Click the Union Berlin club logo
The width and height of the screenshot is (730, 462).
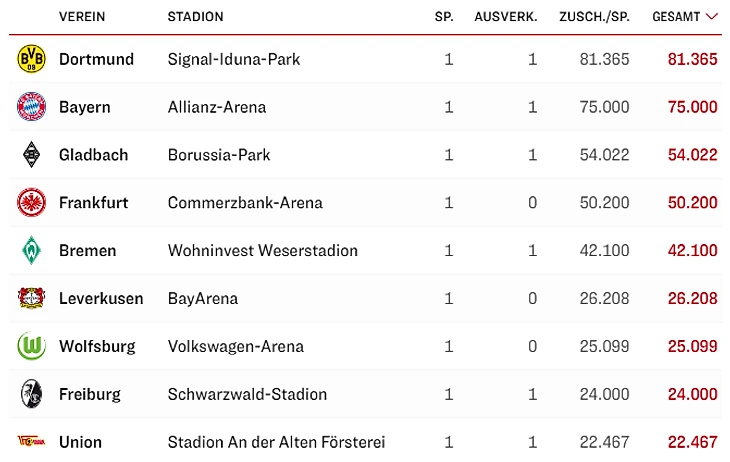(32, 441)
